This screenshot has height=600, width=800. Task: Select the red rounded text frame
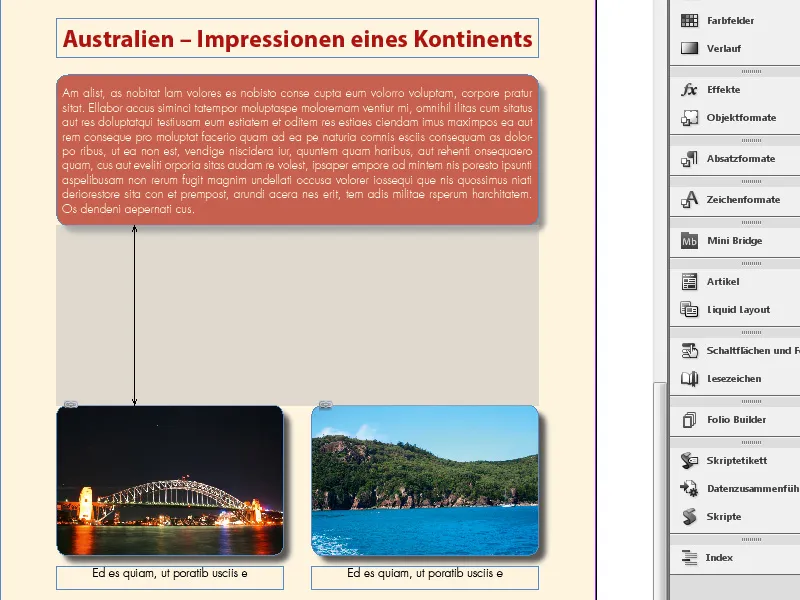pos(297,149)
